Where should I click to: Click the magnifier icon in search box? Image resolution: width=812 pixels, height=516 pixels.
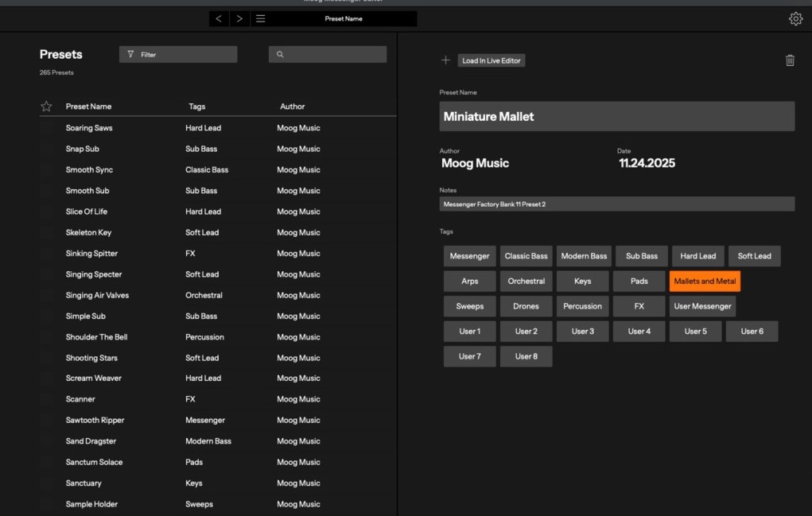pos(280,55)
